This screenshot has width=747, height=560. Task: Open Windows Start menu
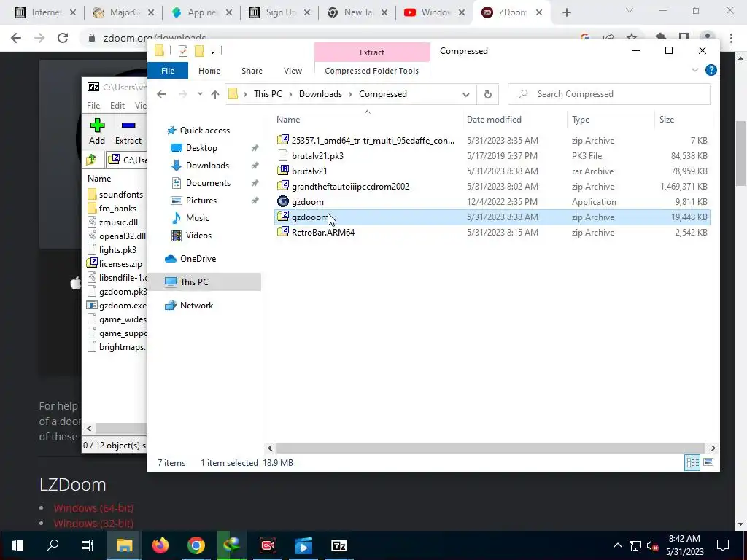click(18, 545)
